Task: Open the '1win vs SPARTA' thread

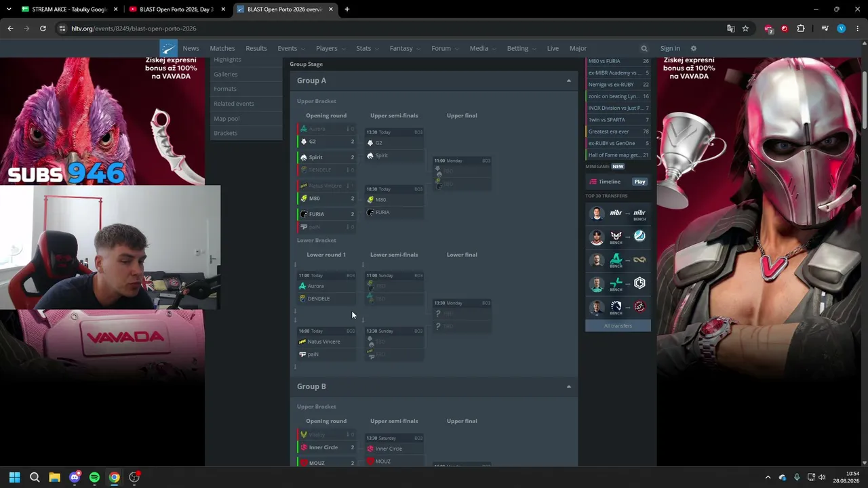Action: 618,120
